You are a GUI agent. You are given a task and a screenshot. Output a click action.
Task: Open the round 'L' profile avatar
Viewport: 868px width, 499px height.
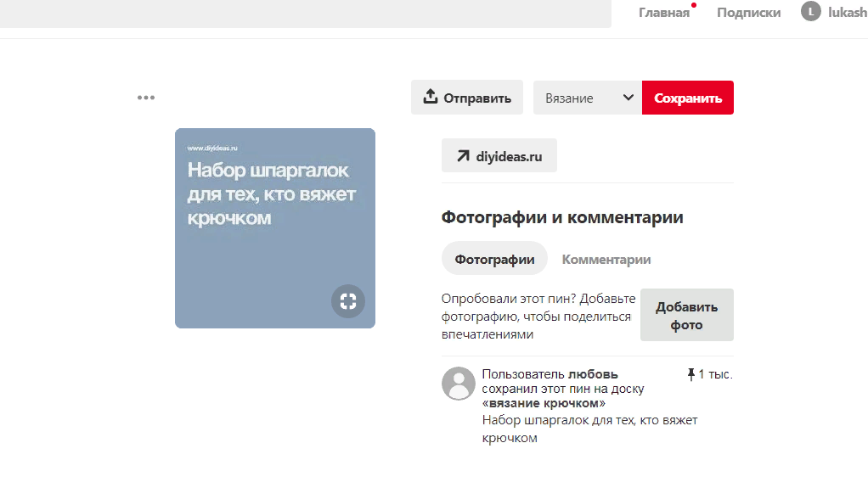811,12
